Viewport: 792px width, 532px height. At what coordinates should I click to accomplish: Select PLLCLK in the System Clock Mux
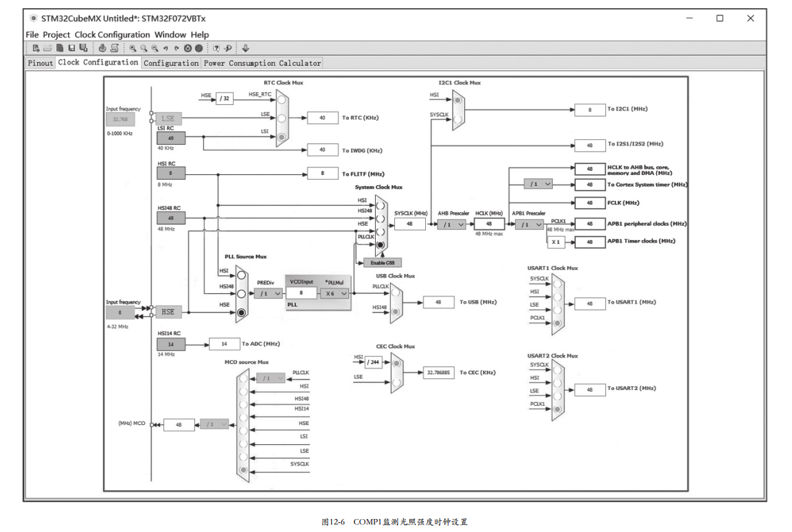[x=381, y=245]
